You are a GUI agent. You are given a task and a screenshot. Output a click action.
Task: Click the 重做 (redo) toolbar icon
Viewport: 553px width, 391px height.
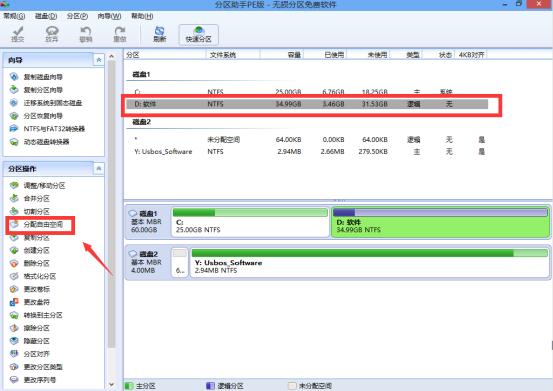(x=120, y=34)
